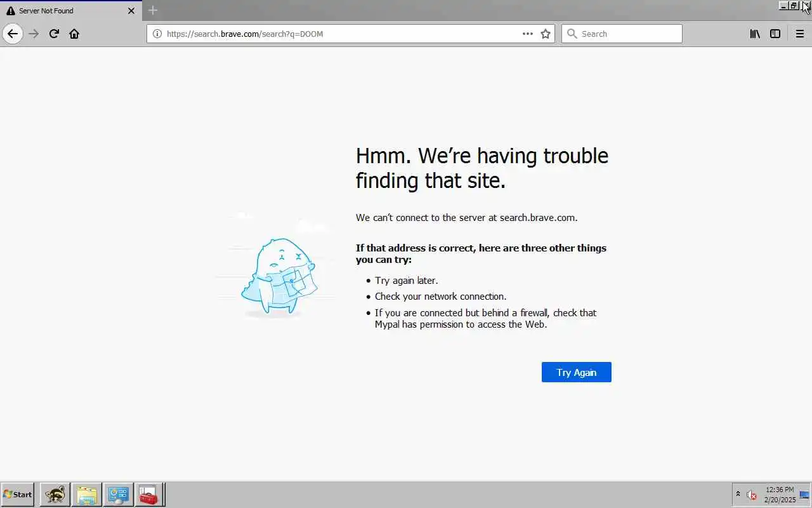Screen dimensions: 812x508
Task: Minimize the browser window
Action: tap(783, 6)
